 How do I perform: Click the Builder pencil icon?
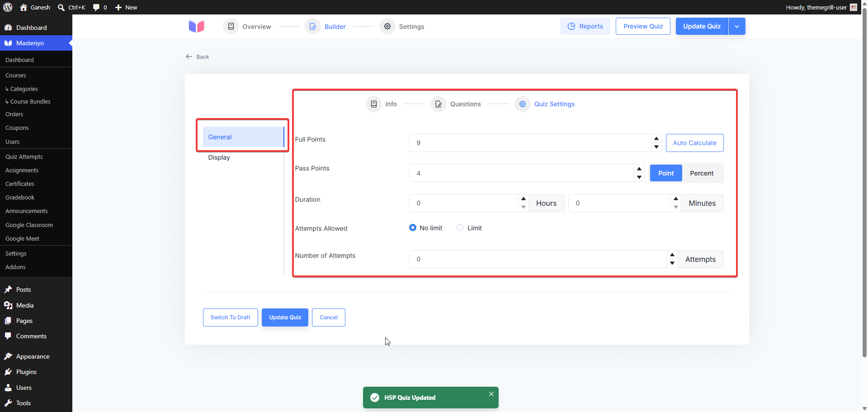point(313,26)
